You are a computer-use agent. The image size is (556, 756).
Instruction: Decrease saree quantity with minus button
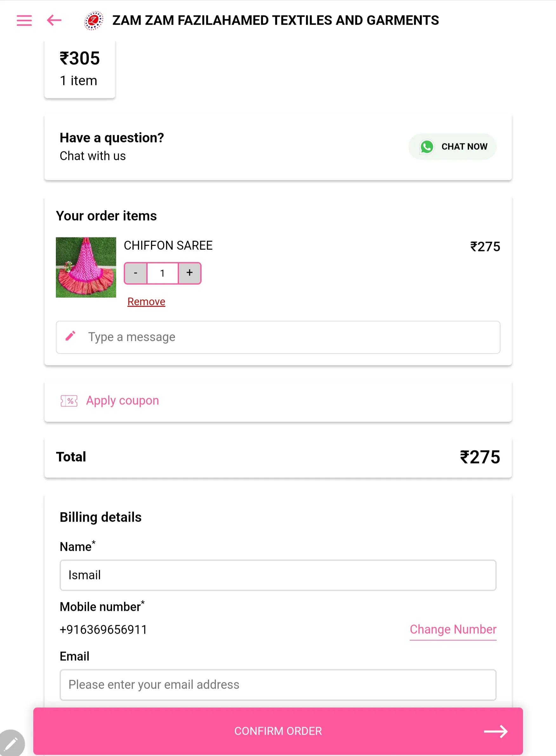(136, 273)
